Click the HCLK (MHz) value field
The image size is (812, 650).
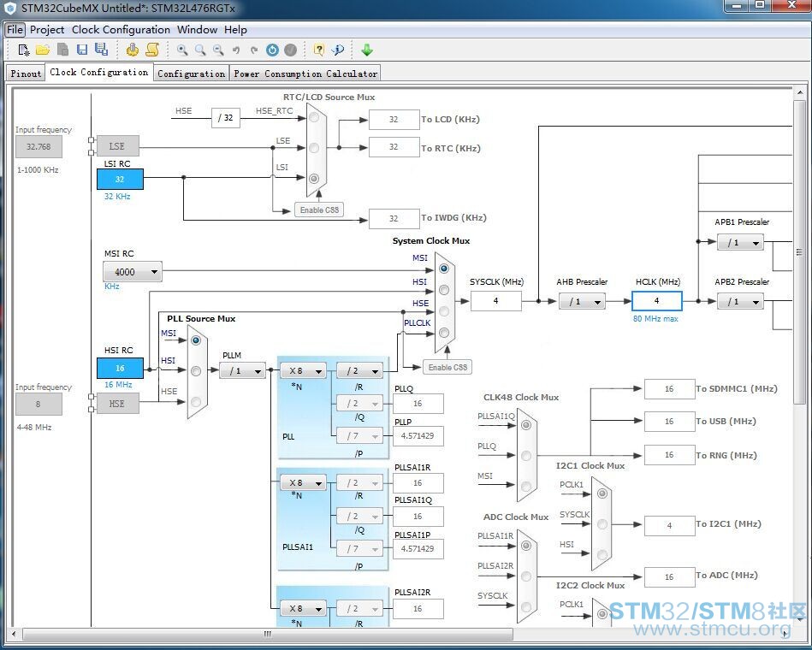pos(656,301)
